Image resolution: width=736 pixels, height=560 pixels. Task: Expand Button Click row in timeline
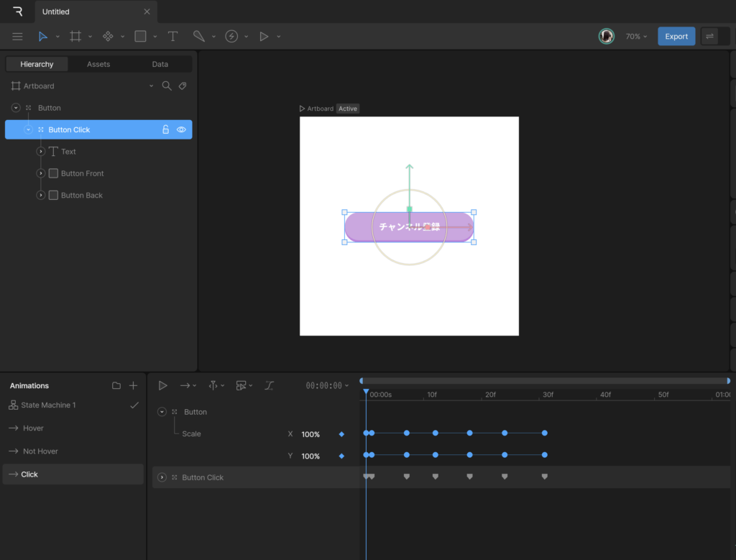[162, 477]
